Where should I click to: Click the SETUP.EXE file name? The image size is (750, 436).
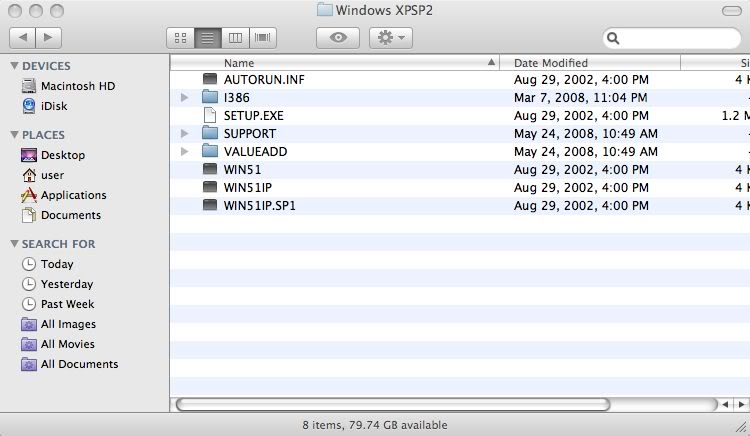[254, 116]
